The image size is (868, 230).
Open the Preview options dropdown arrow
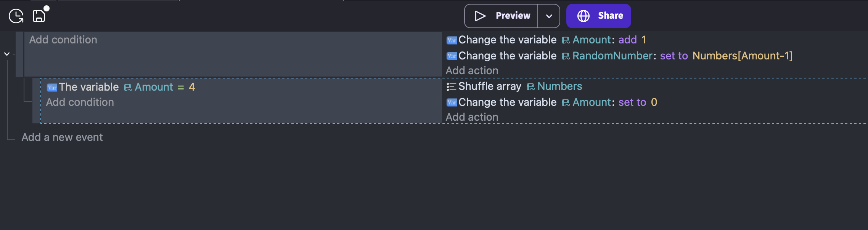[549, 16]
